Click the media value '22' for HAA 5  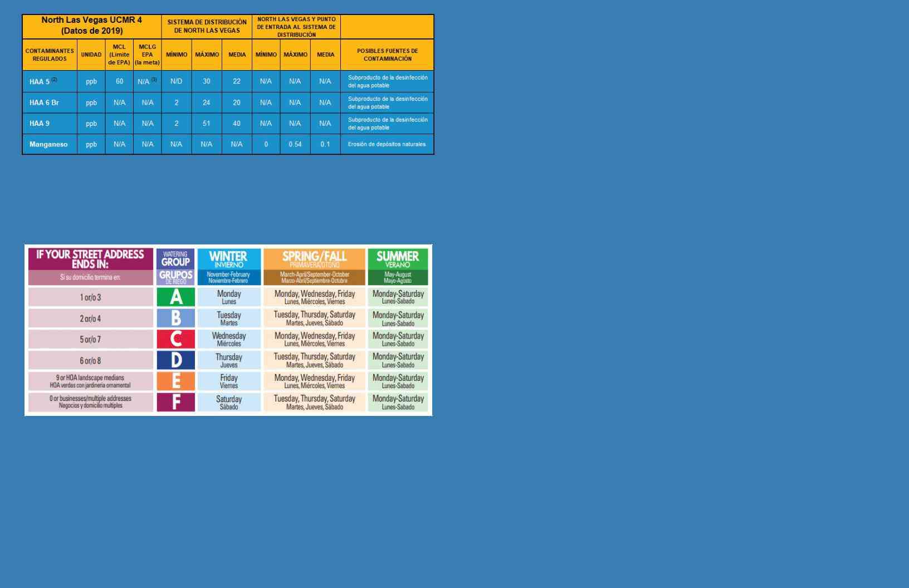point(237,81)
